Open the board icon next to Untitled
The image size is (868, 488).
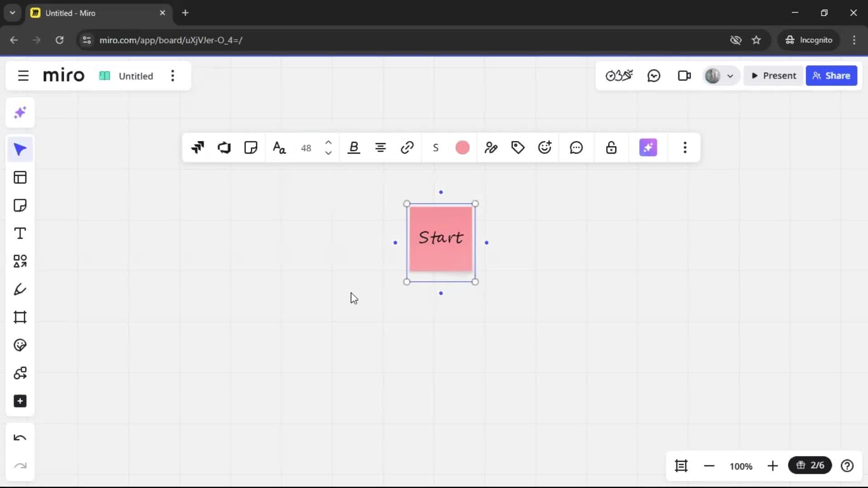[104, 76]
